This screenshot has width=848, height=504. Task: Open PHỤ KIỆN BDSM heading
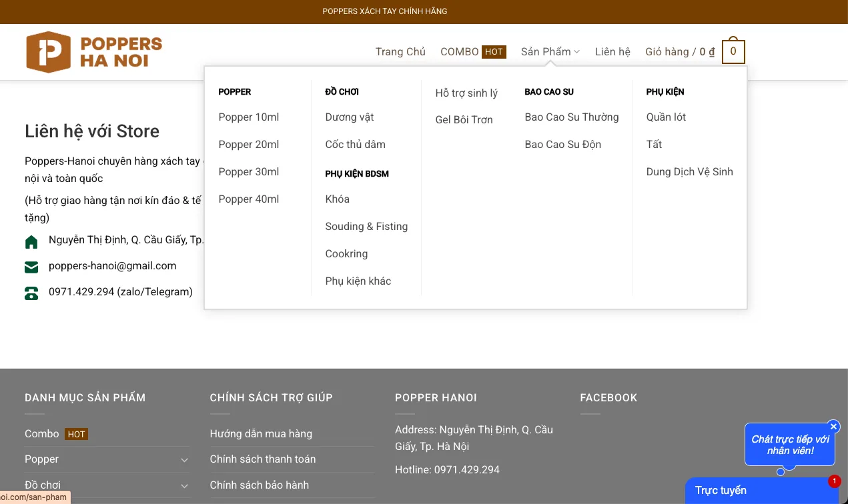pos(357,173)
